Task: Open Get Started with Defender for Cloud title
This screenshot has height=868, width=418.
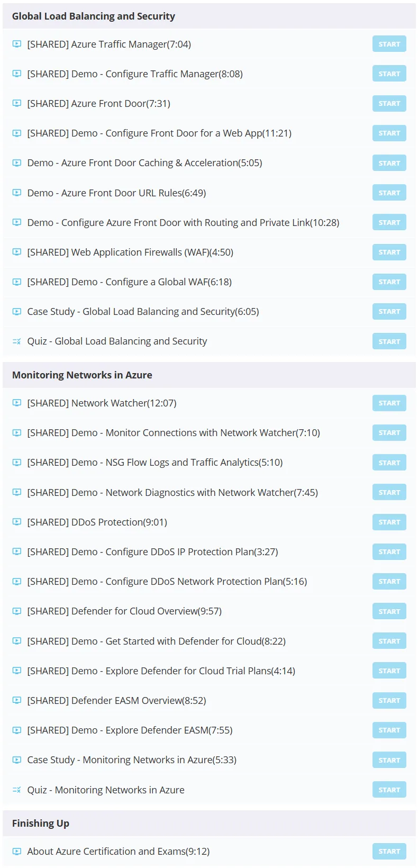Action: [x=157, y=641]
